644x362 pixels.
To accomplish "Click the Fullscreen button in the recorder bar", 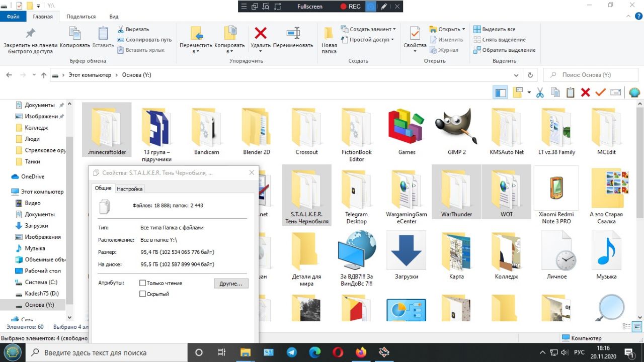I will (310, 7).
